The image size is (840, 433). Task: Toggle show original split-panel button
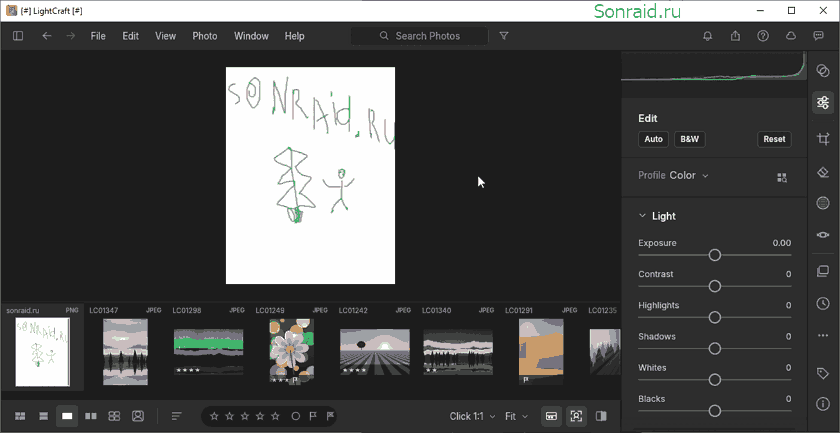click(601, 416)
